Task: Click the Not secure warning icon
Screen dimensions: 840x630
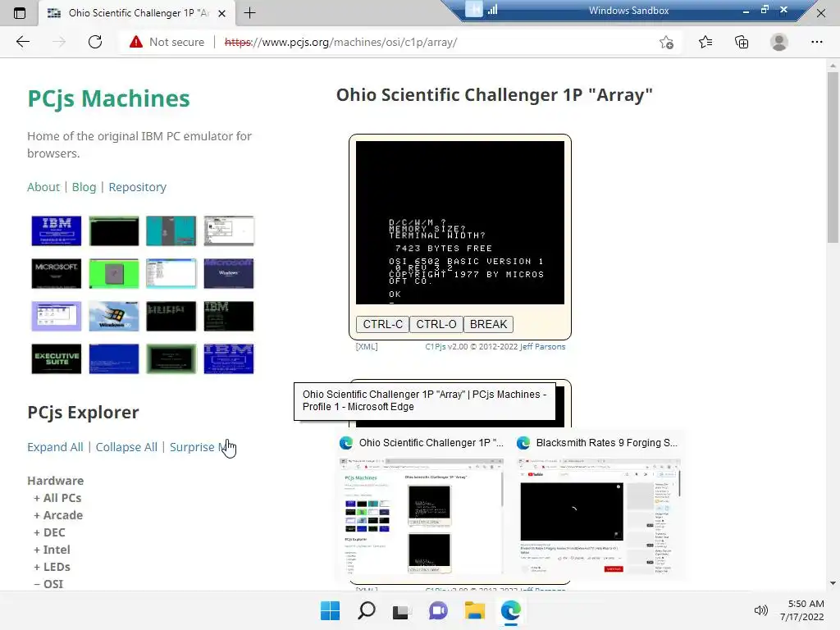Action: (136, 42)
